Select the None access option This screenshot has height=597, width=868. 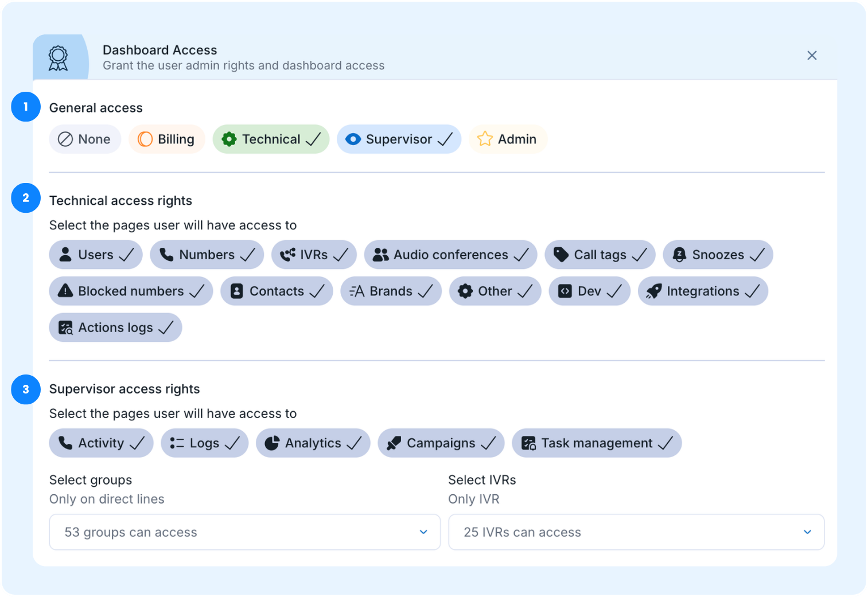point(85,139)
